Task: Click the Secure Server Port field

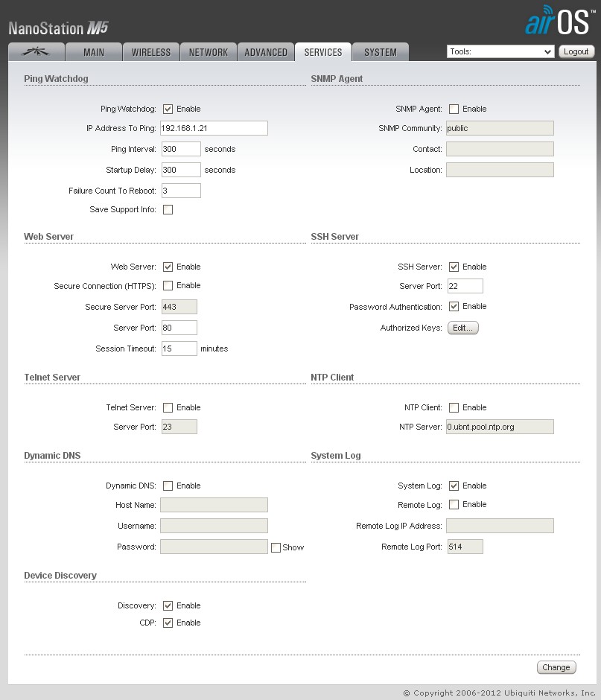Action: pyautogui.click(x=179, y=307)
